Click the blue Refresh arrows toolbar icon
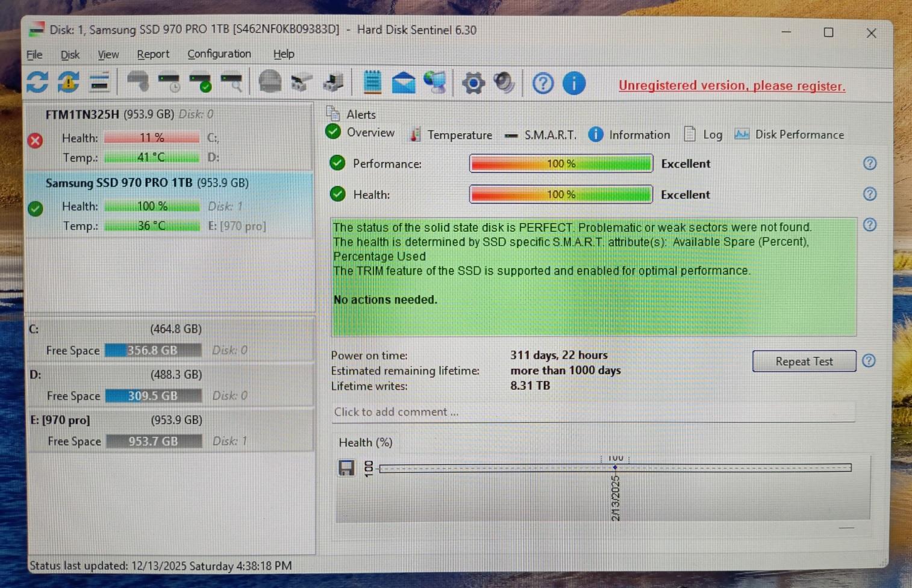The image size is (912, 588). pos(37,83)
